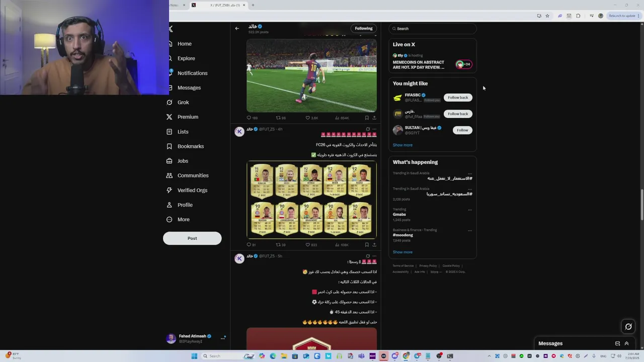The height and width of the screenshot is (362, 644).
Task: Open the Windows Start menu
Action: coord(194,356)
